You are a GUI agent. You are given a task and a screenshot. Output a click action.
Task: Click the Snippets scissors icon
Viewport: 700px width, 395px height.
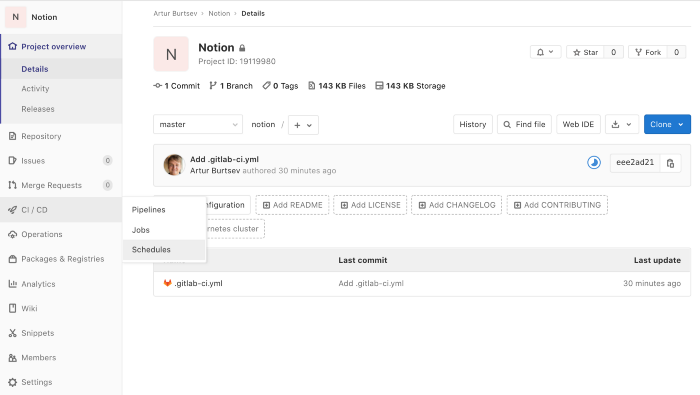[x=12, y=333]
